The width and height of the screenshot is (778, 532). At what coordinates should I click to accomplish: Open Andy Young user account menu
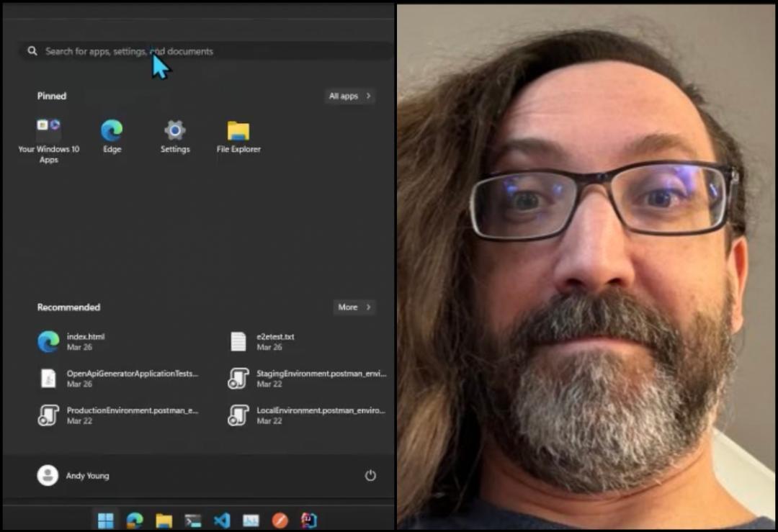coord(73,475)
